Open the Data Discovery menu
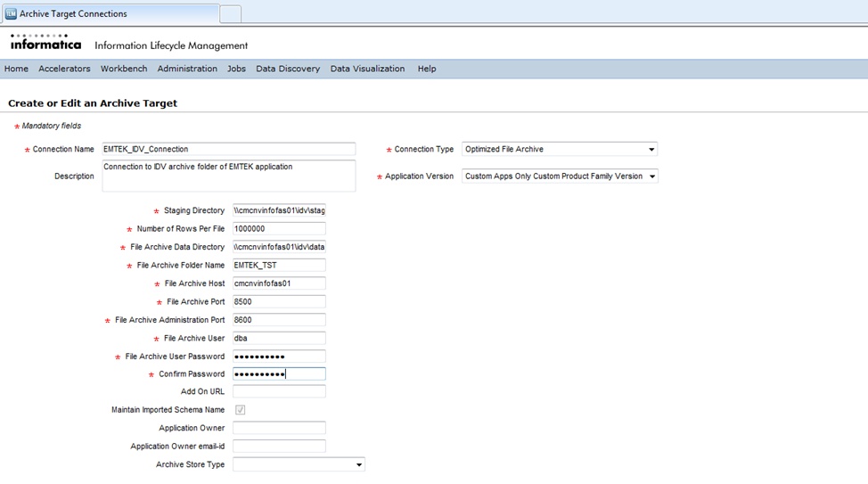The width and height of the screenshot is (868, 484). click(288, 69)
